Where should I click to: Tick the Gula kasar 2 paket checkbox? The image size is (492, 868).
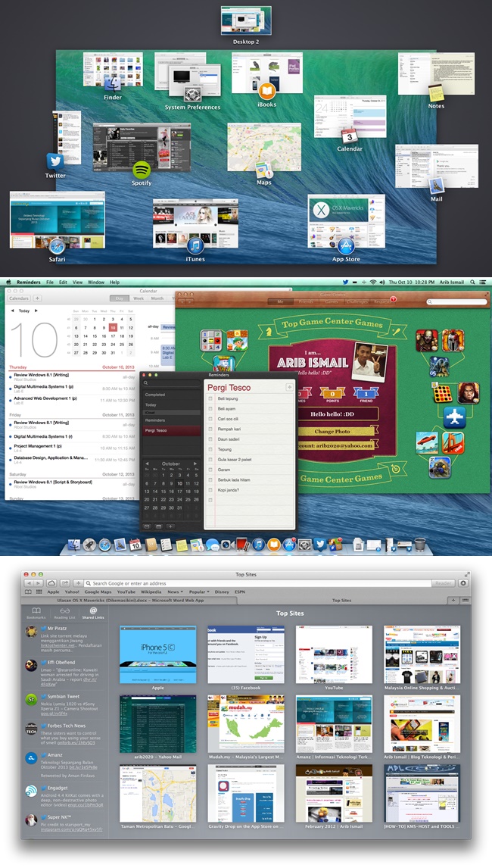pos(210,460)
